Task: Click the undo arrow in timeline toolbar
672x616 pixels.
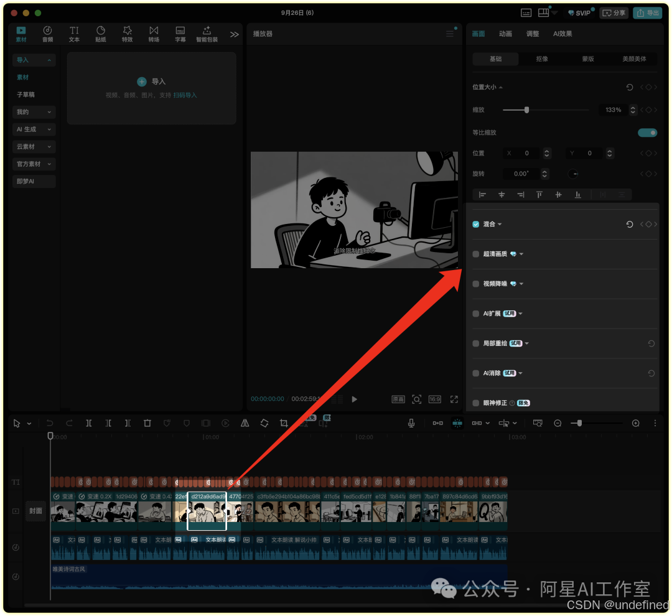Action: 50,423
